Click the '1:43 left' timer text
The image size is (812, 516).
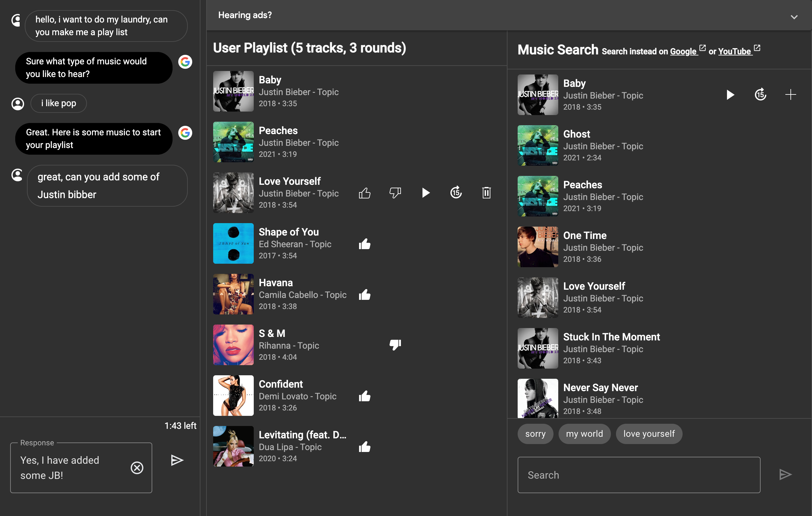point(180,426)
